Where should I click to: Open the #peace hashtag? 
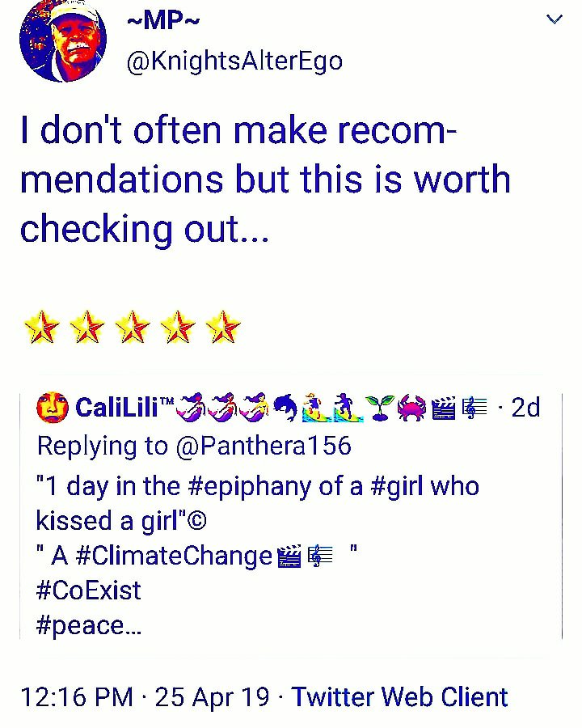point(81,626)
